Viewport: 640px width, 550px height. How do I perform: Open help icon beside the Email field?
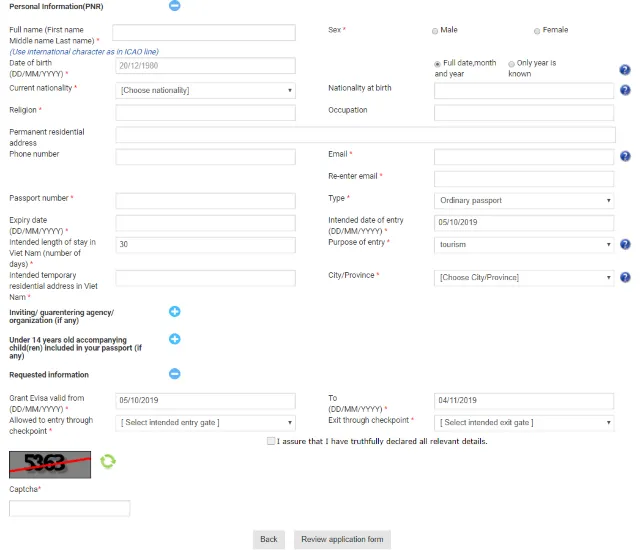(625, 156)
